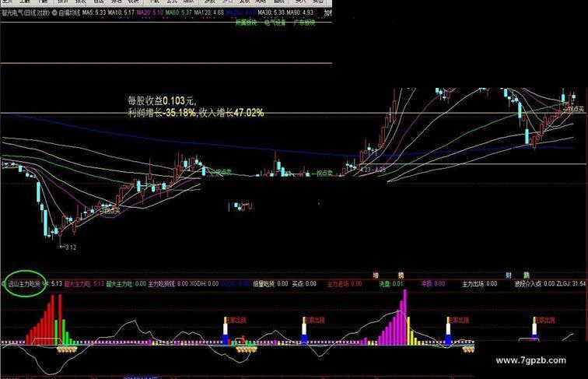Click the MA90: 4.93 value
The image size is (588, 379).
pyautogui.click(x=299, y=12)
